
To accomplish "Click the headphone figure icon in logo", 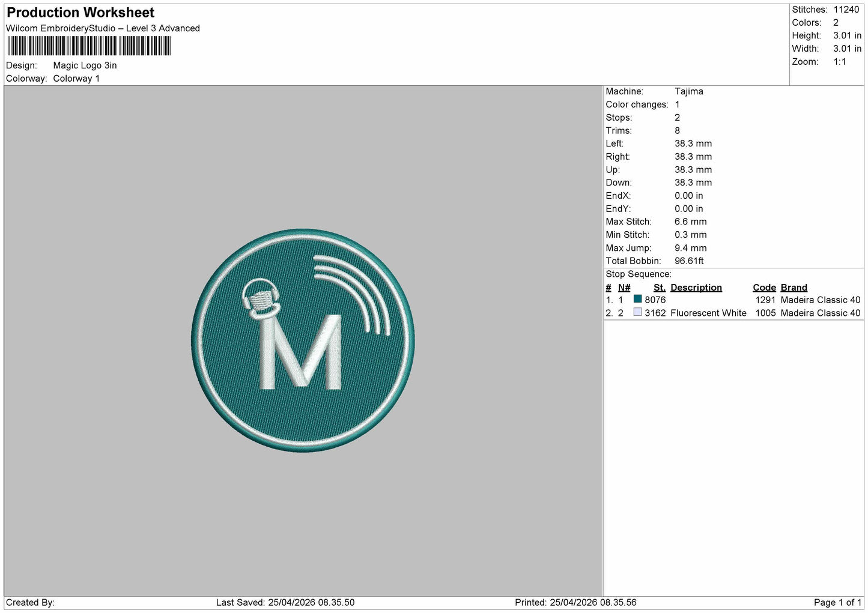I will pyautogui.click(x=261, y=299).
